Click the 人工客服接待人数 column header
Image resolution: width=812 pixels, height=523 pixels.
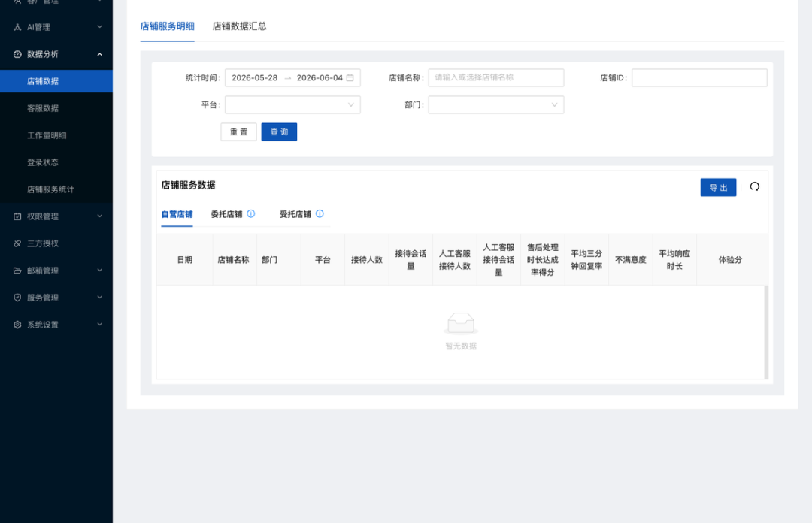point(455,260)
